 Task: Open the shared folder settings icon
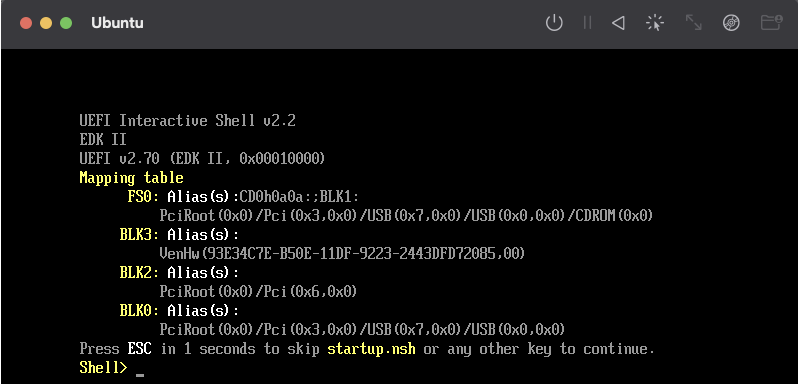click(x=771, y=22)
